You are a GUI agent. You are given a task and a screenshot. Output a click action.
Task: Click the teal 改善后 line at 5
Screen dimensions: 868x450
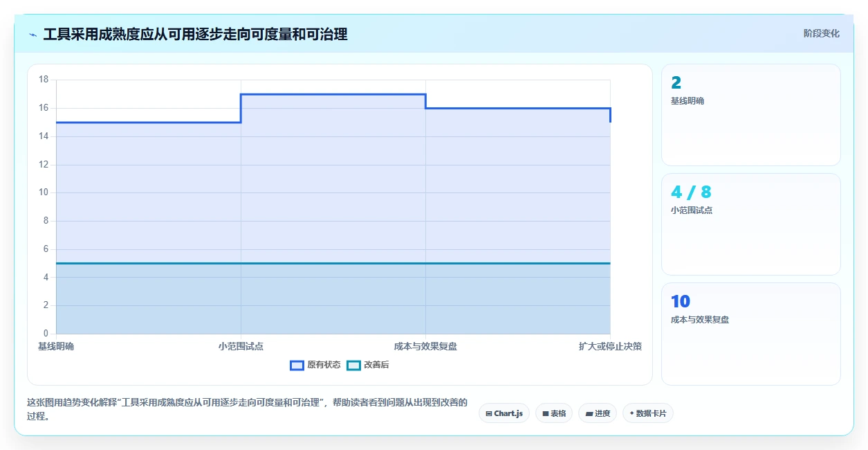(x=333, y=263)
